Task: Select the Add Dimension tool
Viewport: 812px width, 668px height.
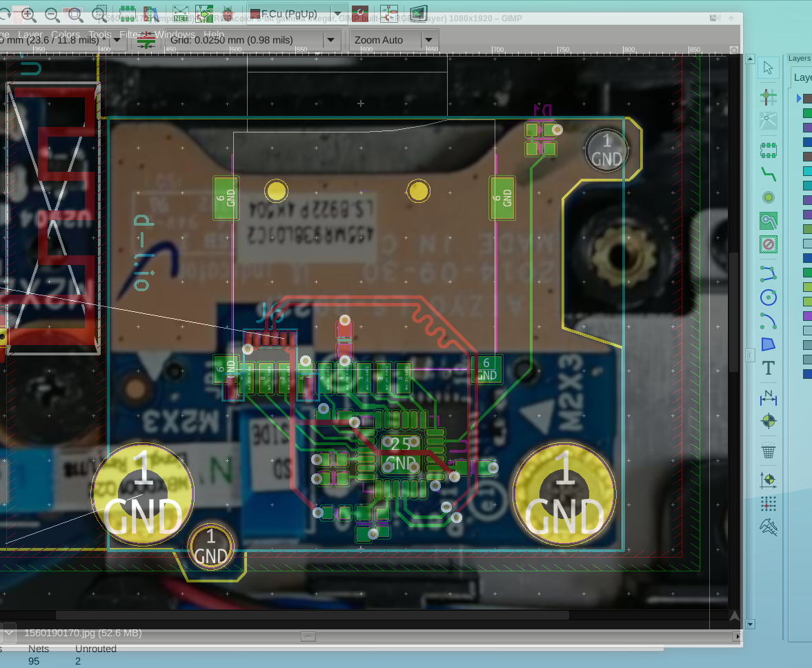Action: [769, 397]
